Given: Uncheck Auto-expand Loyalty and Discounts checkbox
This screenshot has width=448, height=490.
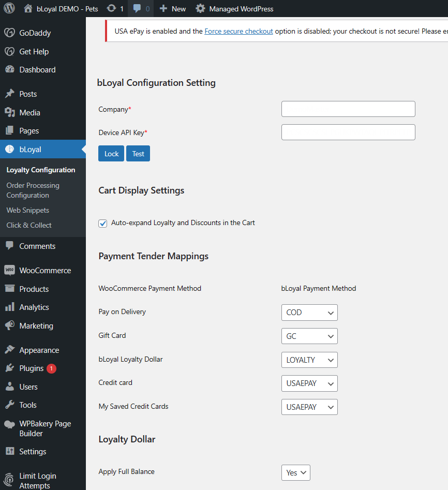Looking at the screenshot, I should click(103, 223).
